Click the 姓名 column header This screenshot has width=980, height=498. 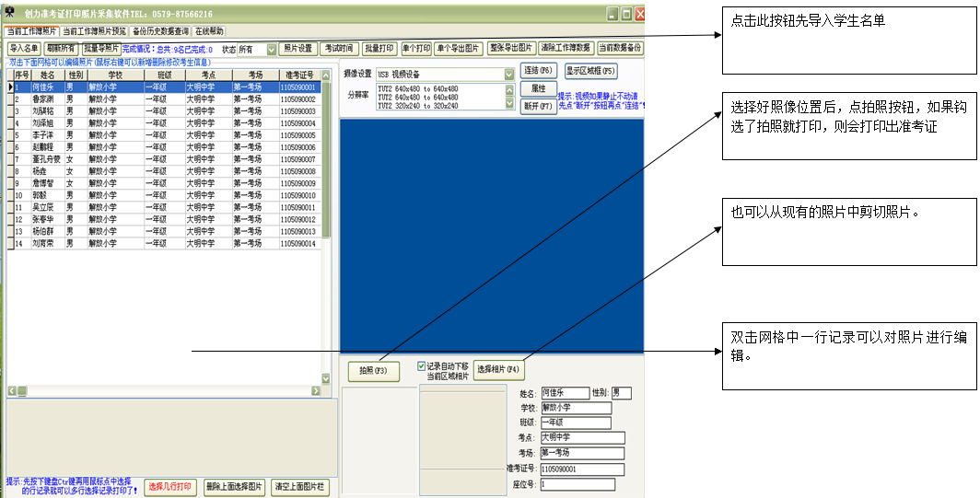pyautogui.click(x=48, y=75)
